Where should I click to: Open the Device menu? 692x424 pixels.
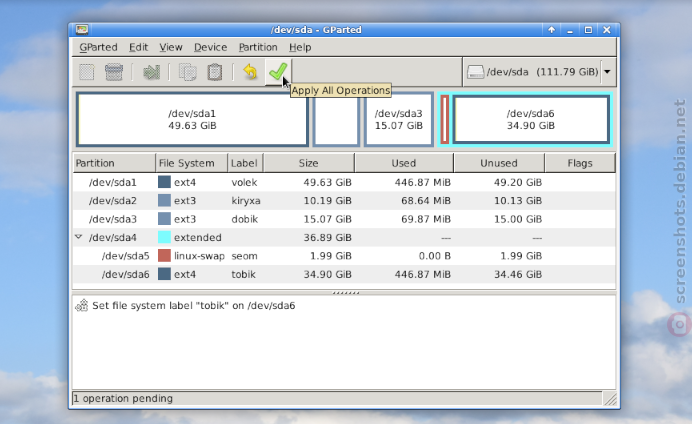point(211,47)
